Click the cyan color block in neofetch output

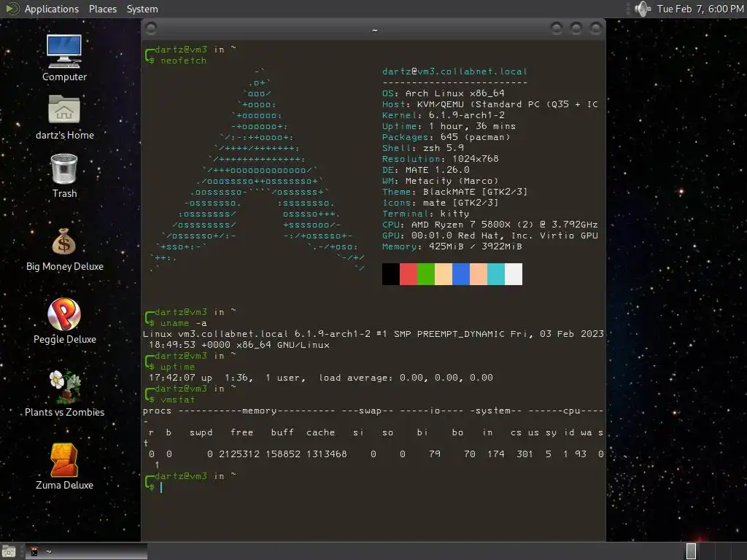click(x=496, y=274)
